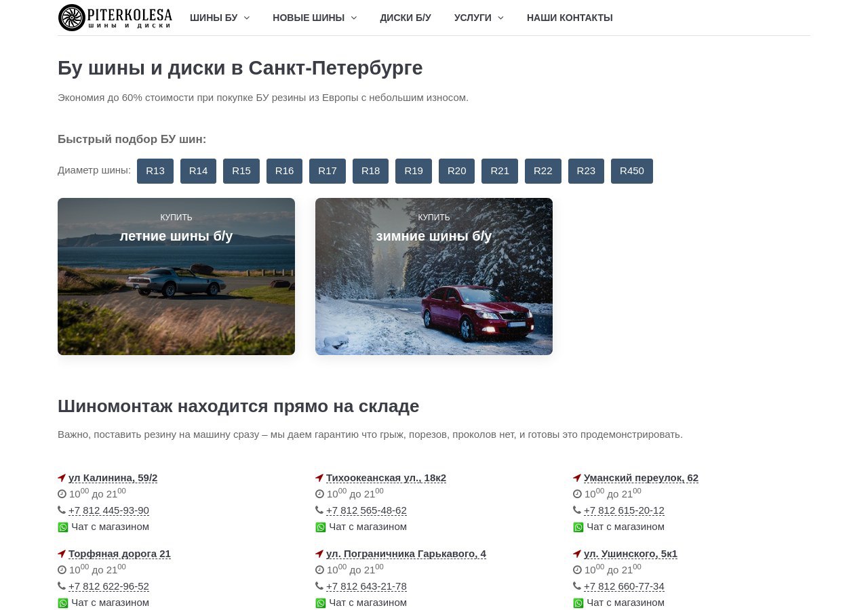Click phone icon beside +7 812 565-48-62
Image resolution: width=868 pixels, height=610 pixels.
pos(319,510)
